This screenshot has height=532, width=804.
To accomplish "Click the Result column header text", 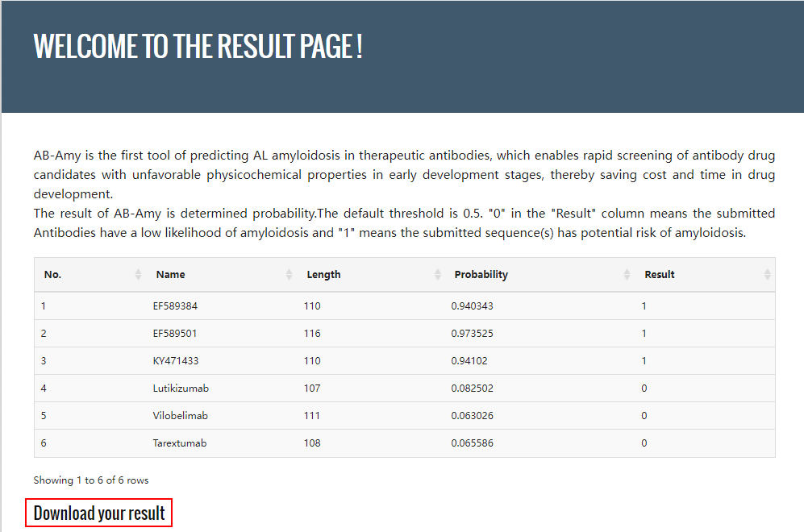I will pyautogui.click(x=660, y=275).
